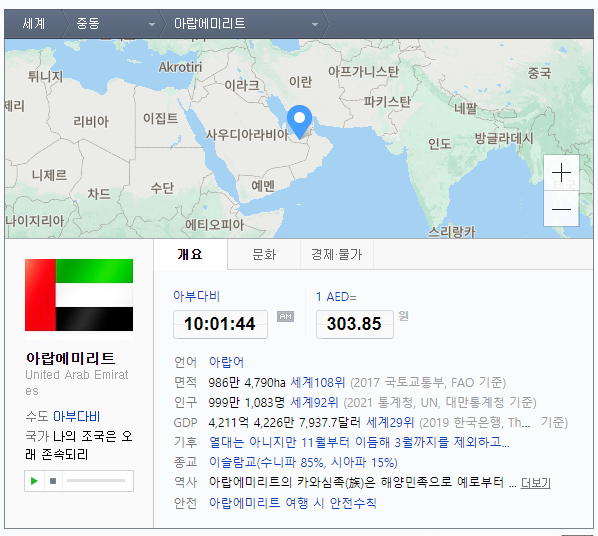Open 아랍에미리트 여행 시 안전수칙 link
This screenshot has height=536, width=598.
click(293, 503)
